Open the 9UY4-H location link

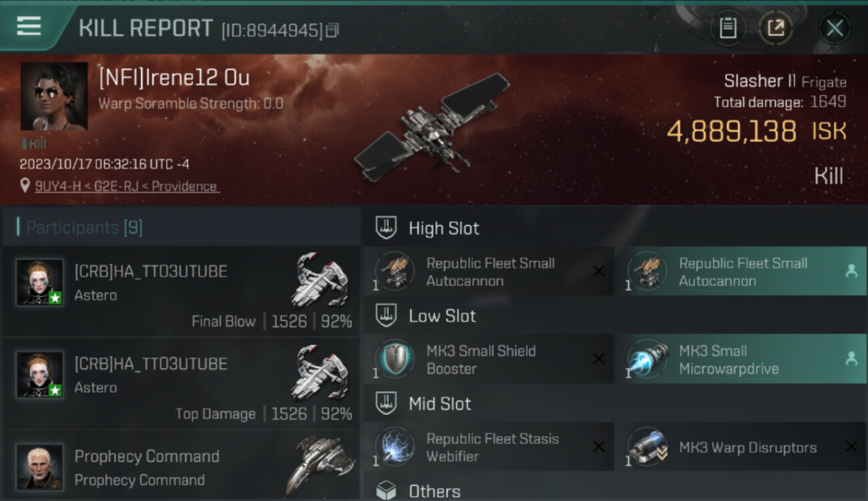(127, 186)
